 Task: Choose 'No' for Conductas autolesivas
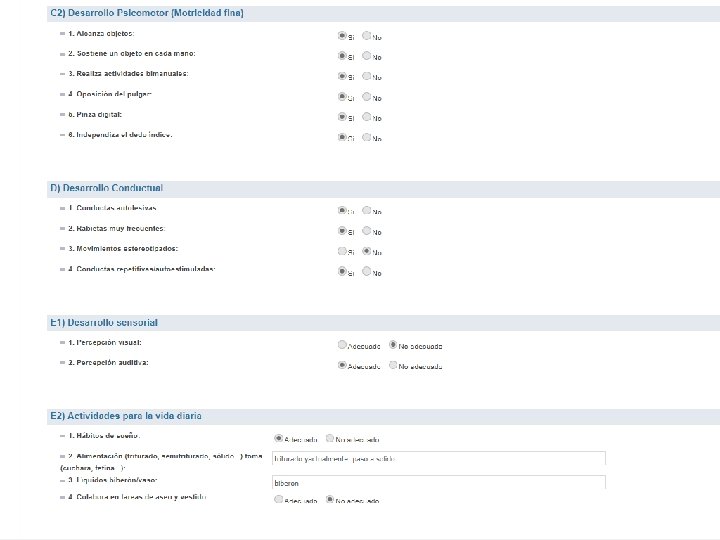click(367, 211)
